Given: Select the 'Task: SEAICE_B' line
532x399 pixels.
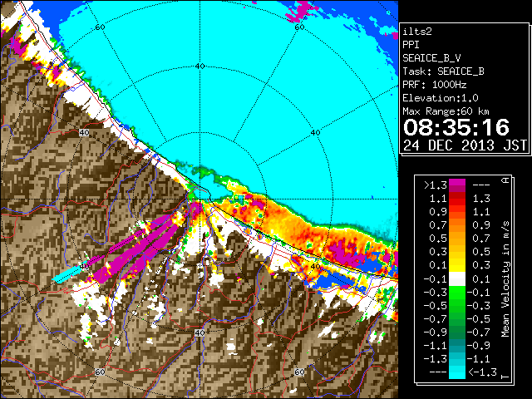Looking at the screenshot, I should point(443,71).
